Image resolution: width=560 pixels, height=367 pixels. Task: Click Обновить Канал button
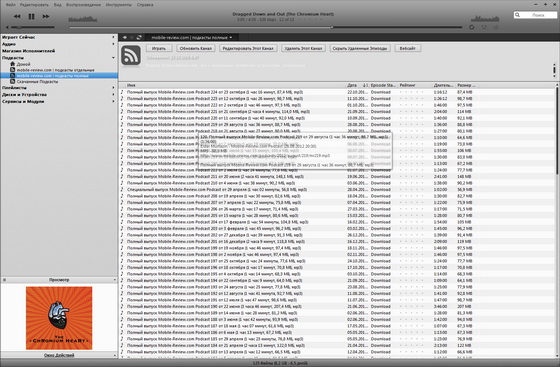click(196, 48)
